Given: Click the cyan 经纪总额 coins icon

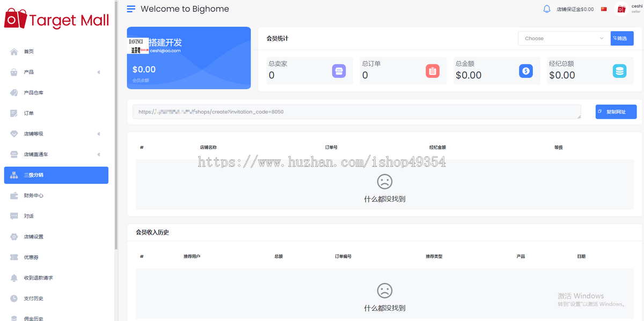Looking at the screenshot, I should 620,70.
